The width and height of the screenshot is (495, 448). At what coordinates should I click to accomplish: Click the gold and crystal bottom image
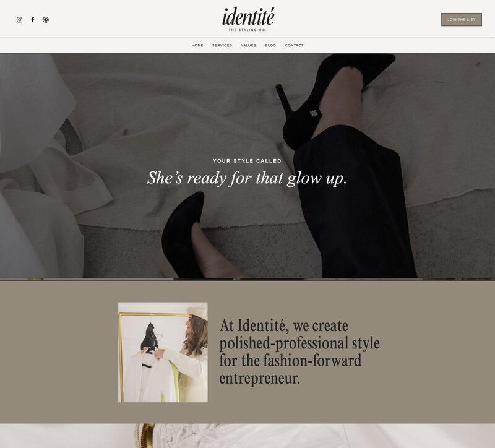pyautogui.click(x=247, y=436)
